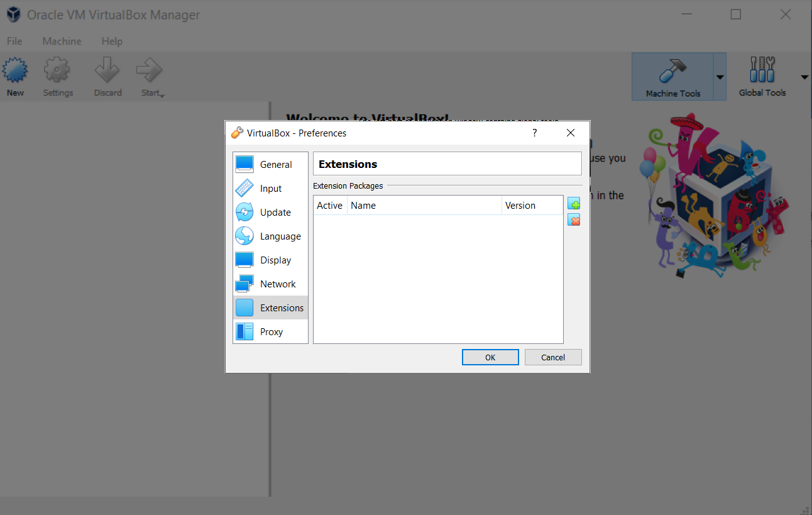Click the question mark help button
Screen dimensions: 812x515
tap(535, 133)
